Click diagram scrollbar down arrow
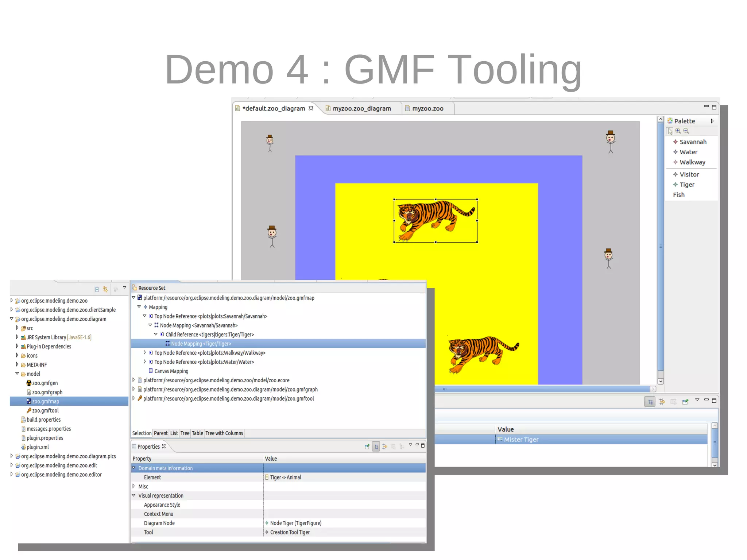Screen dimensions: 747x560 coord(661,381)
